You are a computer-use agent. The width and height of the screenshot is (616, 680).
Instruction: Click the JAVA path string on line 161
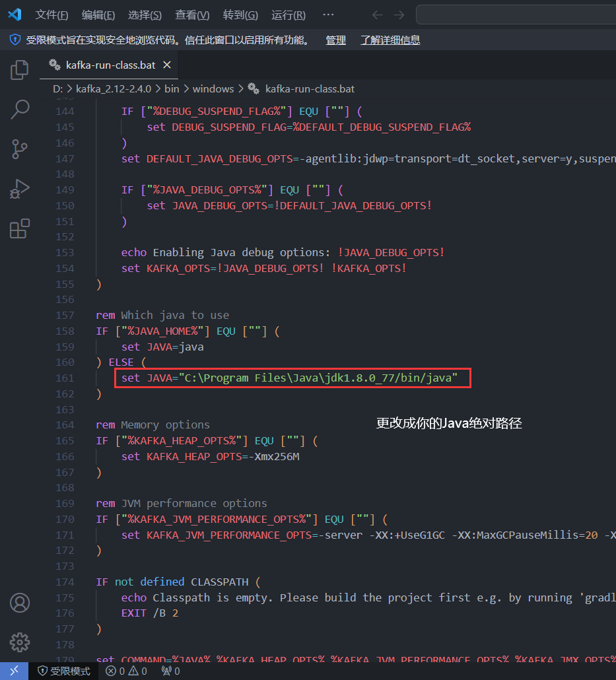coord(318,378)
